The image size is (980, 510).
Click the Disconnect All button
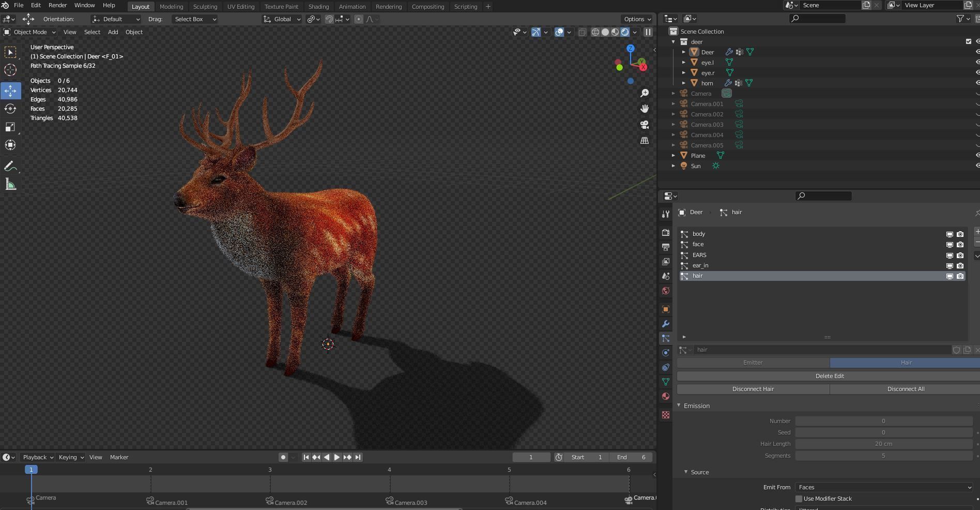(x=905, y=389)
